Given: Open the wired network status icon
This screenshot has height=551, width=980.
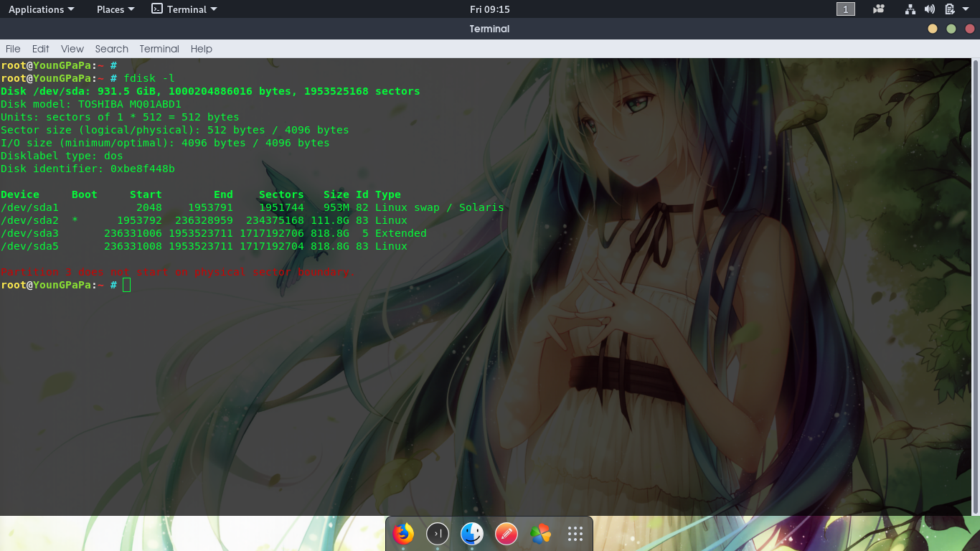Looking at the screenshot, I should [x=910, y=9].
